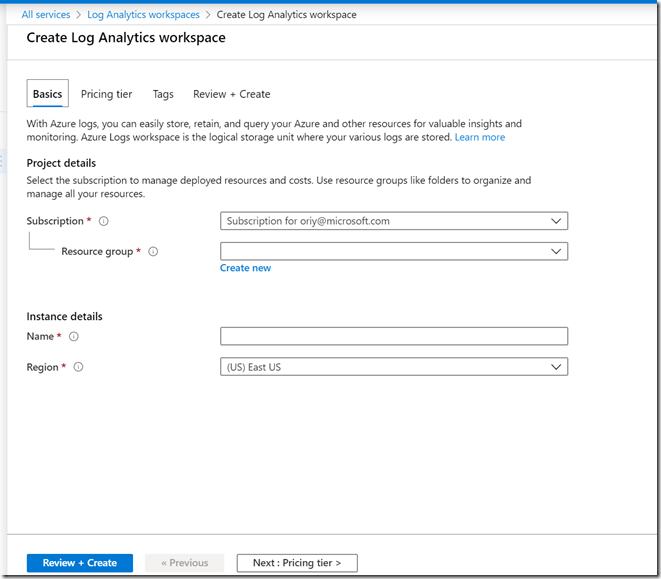Select the Basics tab
The height and width of the screenshot is (579, 661).
click(x=48, y=94)
